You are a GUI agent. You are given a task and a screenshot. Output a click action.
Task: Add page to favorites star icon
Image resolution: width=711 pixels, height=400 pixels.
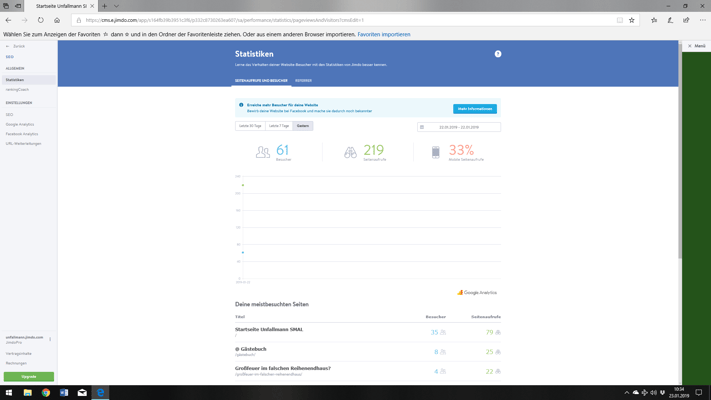632,20
